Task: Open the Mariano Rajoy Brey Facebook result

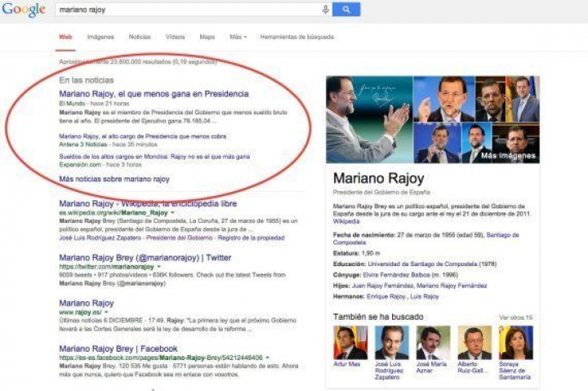Action: tap(118, 349)
